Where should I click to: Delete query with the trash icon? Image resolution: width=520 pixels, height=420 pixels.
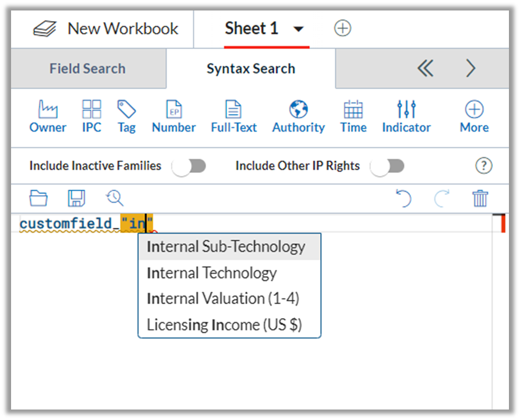[480, 198]
